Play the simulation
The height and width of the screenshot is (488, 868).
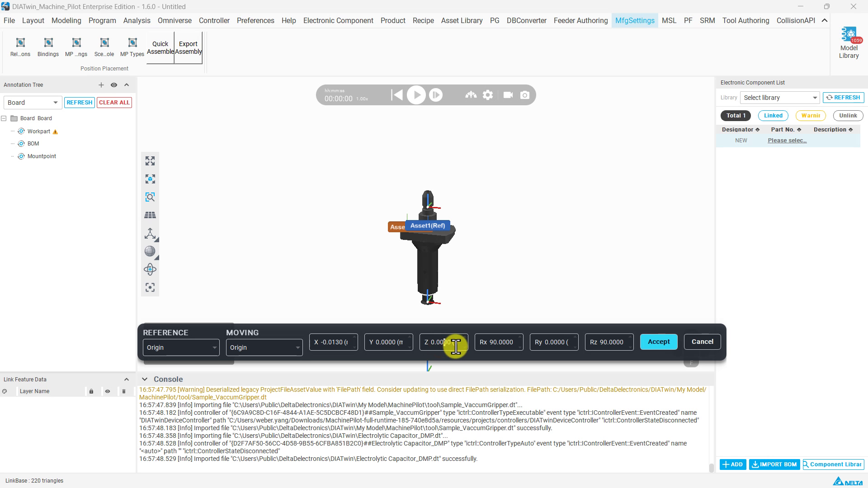point(416,95)
